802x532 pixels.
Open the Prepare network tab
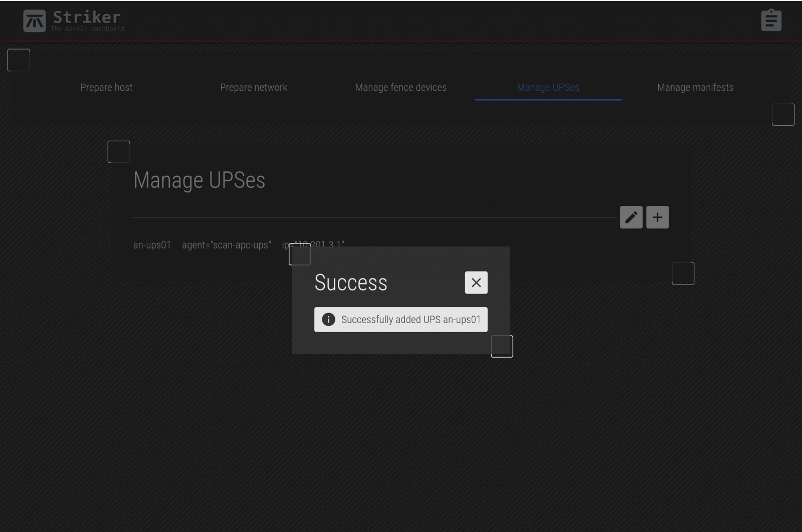coord(254,88)
